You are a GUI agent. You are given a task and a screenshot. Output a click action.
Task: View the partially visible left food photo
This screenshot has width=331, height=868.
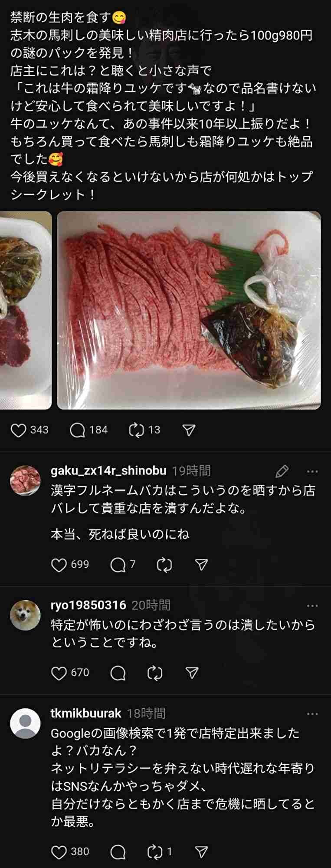(x=26, y=310)
